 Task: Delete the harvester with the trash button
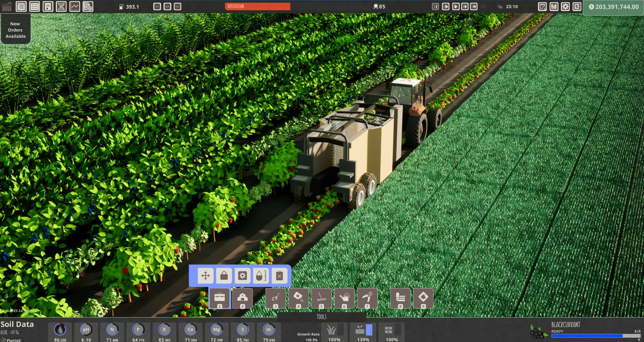(280, 276)
